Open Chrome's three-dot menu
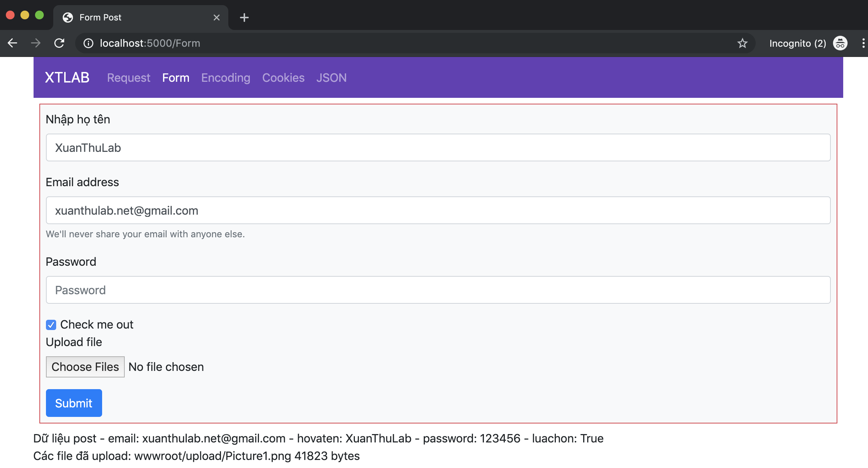 pyautogui.click(x=863, y=43)
